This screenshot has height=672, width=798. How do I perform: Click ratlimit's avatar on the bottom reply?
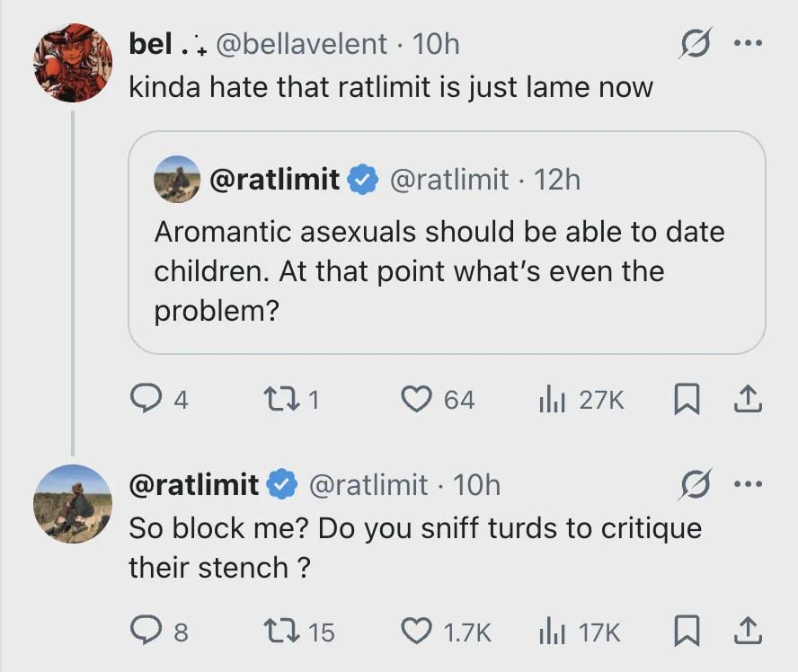tap(73, 503)
